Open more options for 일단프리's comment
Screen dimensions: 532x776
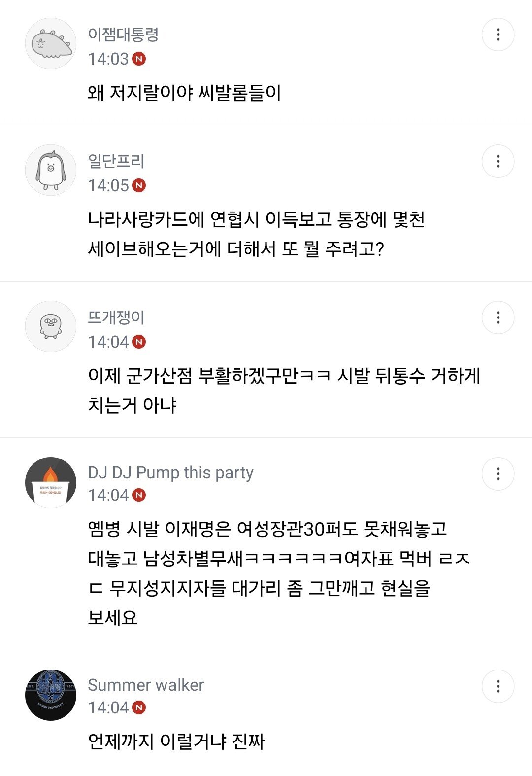(498, 161)
